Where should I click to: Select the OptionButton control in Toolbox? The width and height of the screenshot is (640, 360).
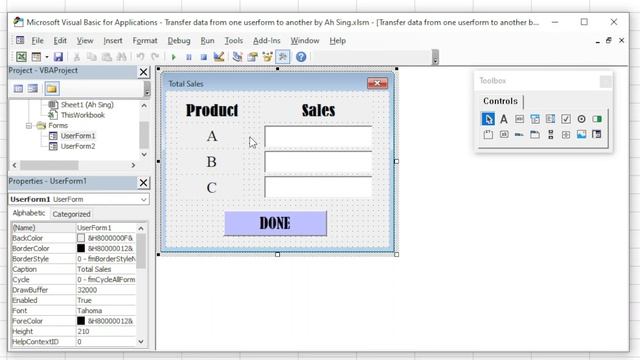click(581, 119)
